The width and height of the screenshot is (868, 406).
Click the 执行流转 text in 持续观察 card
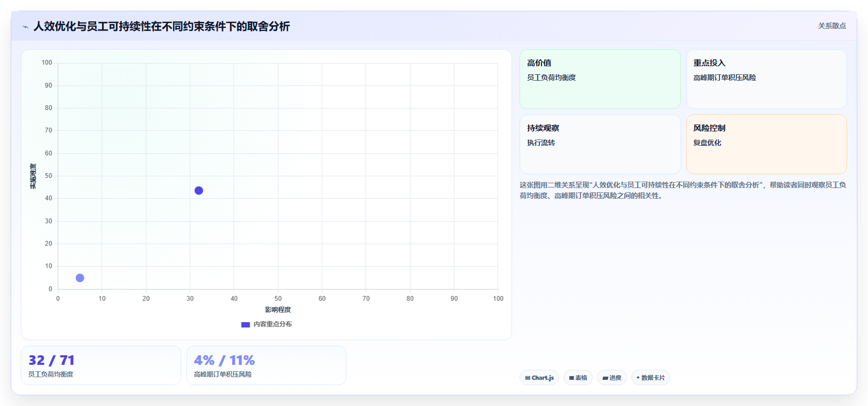[x=541, y=143]
